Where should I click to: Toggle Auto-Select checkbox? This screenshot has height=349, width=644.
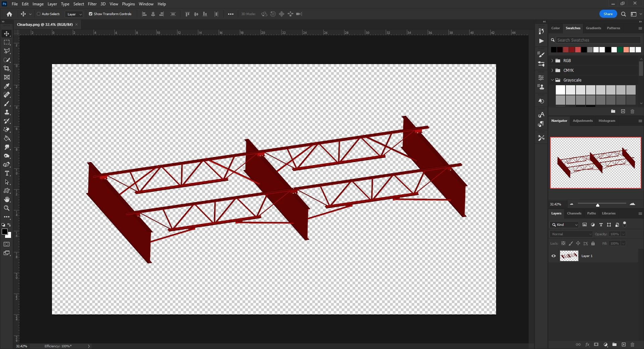tap(39, 14)
